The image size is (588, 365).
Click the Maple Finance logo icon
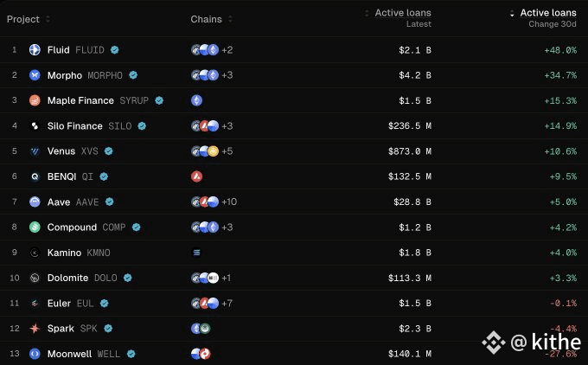click(x=35, y=100)
